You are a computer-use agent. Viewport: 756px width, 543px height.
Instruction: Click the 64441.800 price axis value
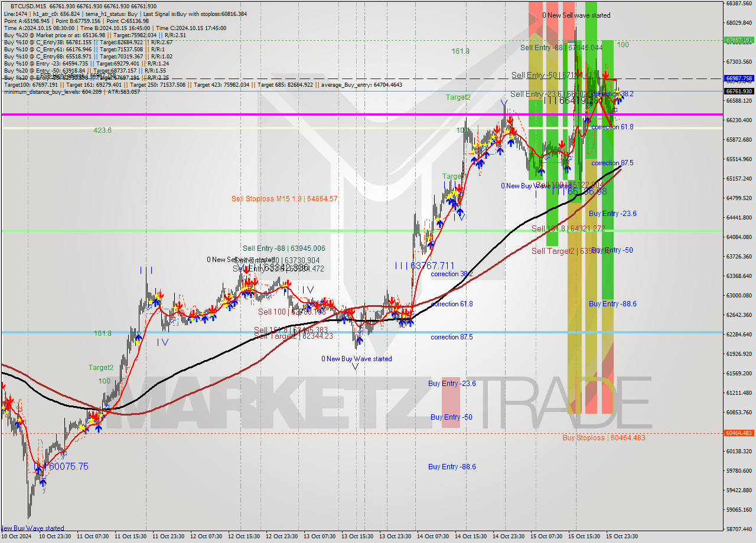pyautogui.click(x=738, y=218)
